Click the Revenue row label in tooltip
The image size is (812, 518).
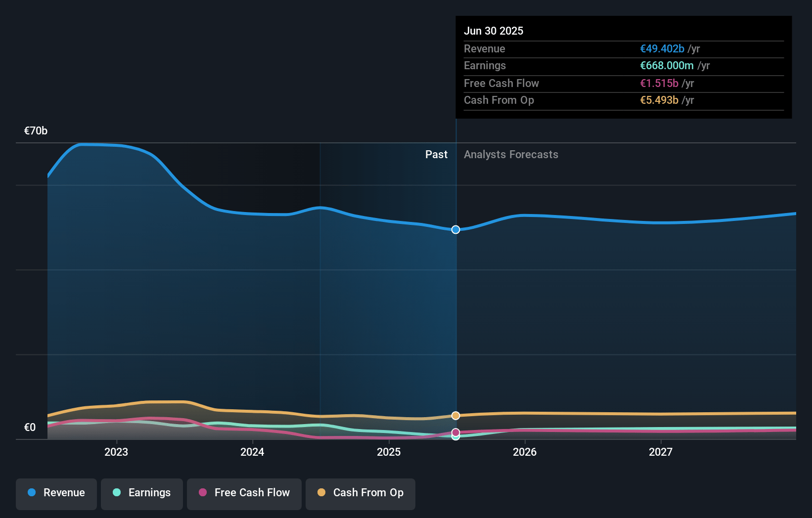coord(485,48)
